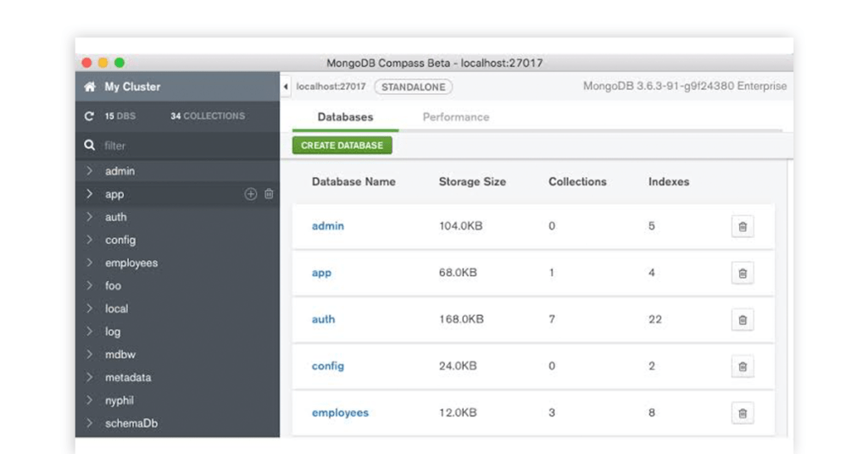Expand the metadata database chevron
Image resolution: width=868 pixels, height=454 pixels.
tap(90, 377)
